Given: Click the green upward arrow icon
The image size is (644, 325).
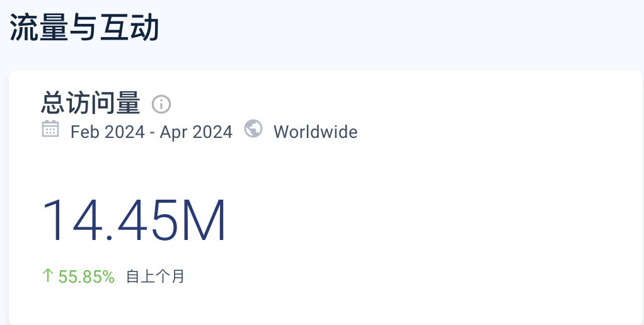Looking at the screenshot, I should click(x=48, y=275).
